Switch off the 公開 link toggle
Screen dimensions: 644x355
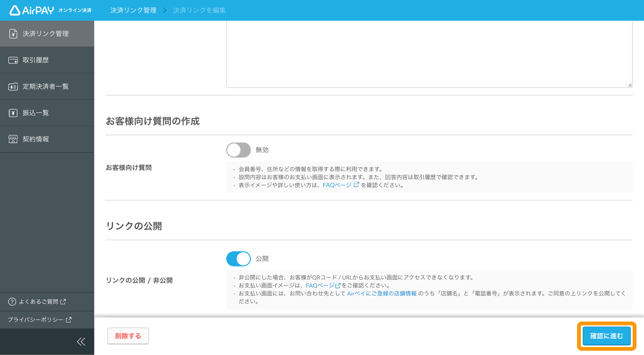coord(238,259)
